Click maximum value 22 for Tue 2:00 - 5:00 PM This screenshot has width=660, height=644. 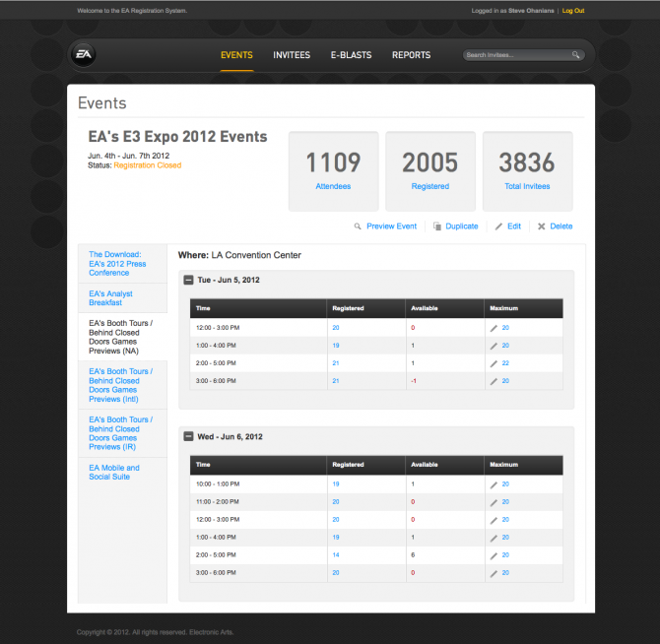tap(505, 363)
